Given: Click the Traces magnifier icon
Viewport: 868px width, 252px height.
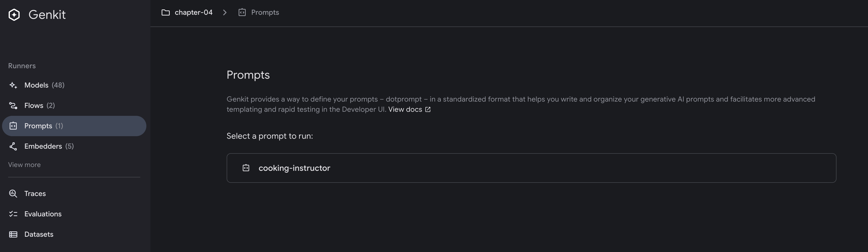Looking at the screenshot, I should tap(13, 194).
